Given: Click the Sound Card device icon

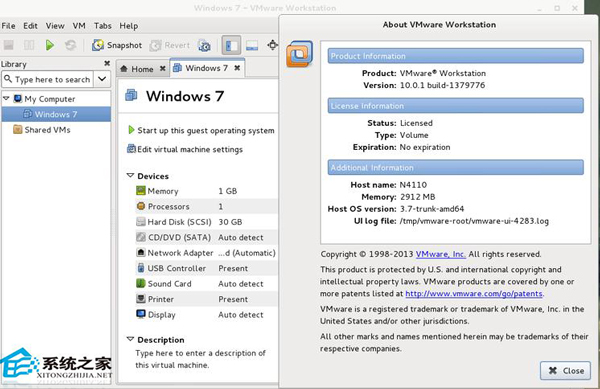Looking at the screenshot, I should [x=141, y=283].
